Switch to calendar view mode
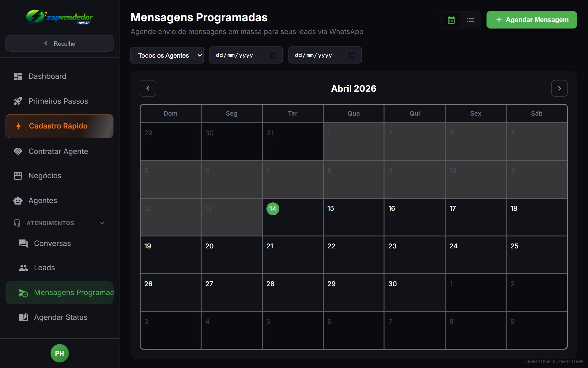This screenshot has width=588, height=368. tap(451, 20)
